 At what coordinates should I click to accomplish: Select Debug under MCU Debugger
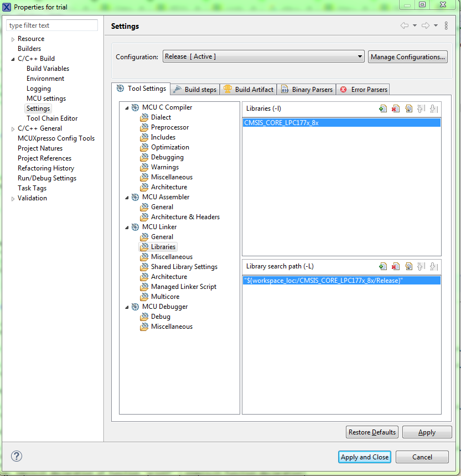pyautogui.click(x=160, y=317)
